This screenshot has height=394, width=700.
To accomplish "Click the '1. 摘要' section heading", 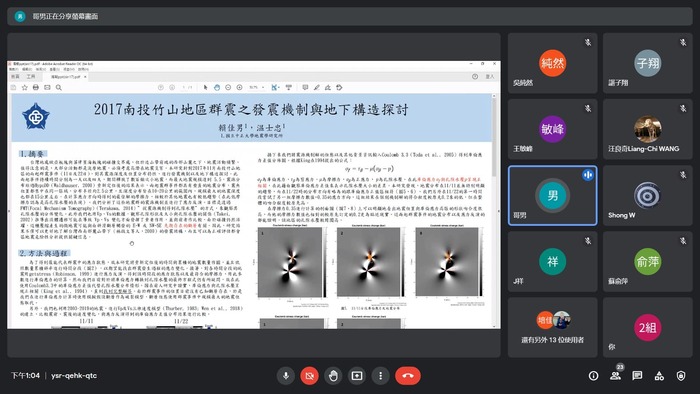I will [32, 153].
